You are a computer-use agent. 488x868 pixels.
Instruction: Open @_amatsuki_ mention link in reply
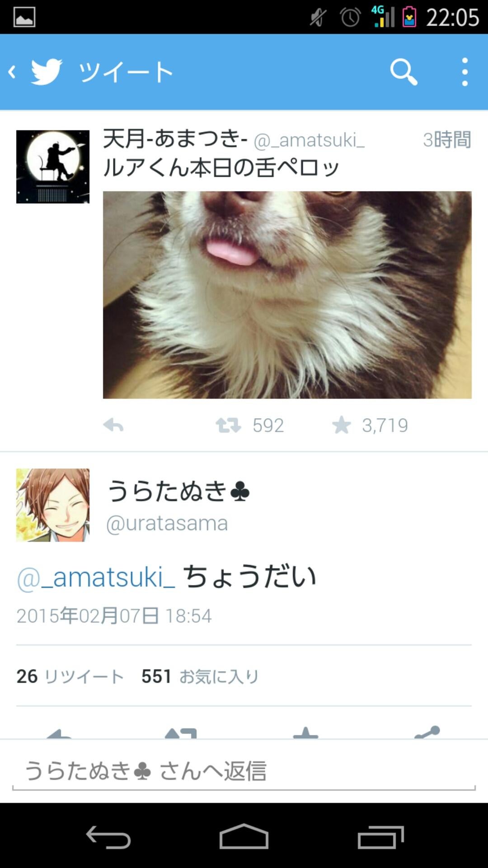coord(96,577)
